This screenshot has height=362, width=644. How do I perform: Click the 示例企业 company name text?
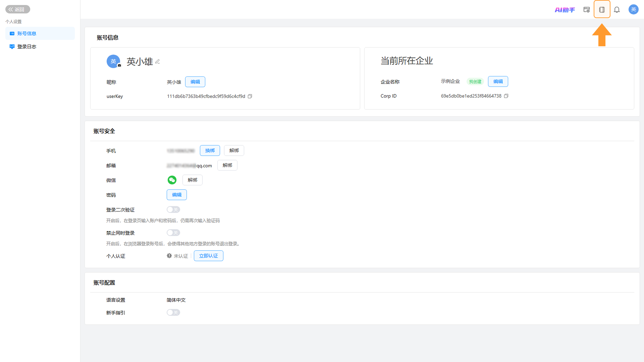[450, 81]
